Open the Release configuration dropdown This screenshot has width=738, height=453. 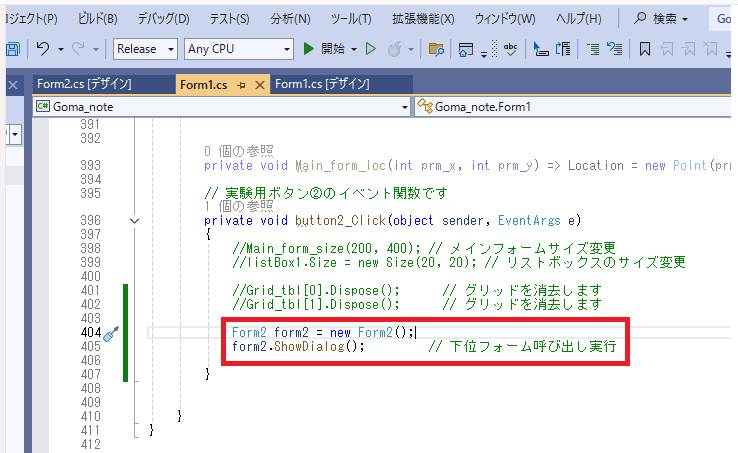coord(145,49)
